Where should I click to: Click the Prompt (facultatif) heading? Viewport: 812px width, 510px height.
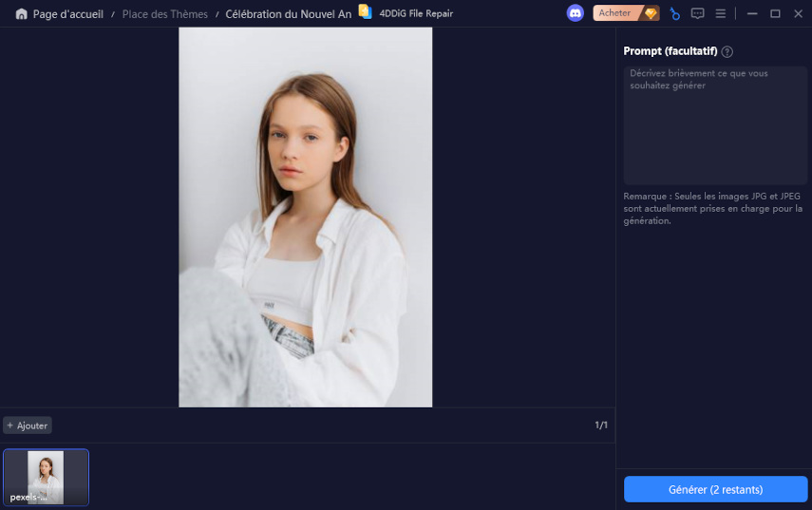670,51
